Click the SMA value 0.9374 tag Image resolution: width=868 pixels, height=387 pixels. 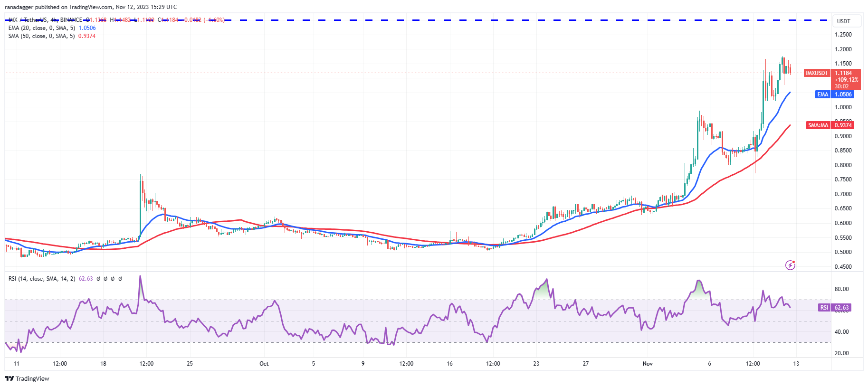[843, 125]
